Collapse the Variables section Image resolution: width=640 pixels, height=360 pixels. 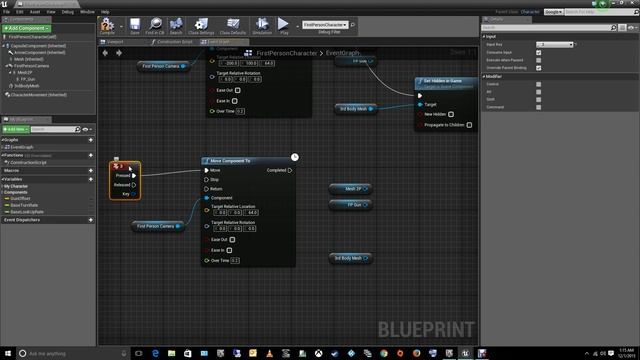[x=2, y=179]
